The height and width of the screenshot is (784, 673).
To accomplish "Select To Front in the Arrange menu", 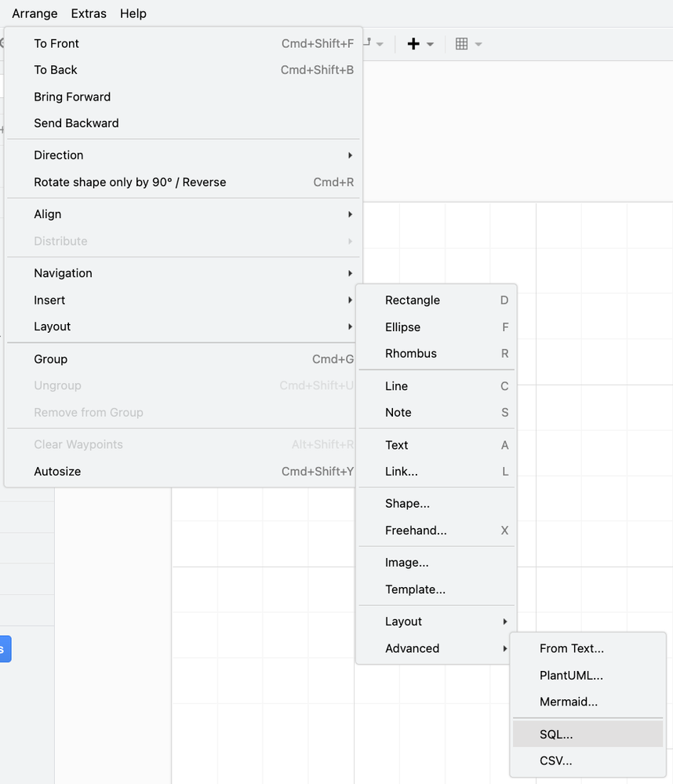I will (184, 43).
